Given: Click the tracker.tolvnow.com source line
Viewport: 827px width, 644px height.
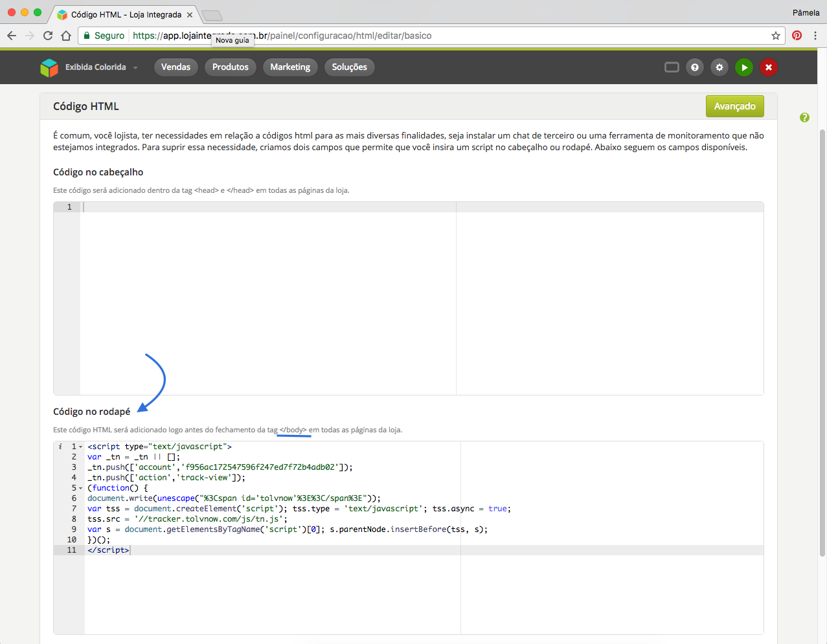Looking at the screenshot, I should pyautogui.click(x=187, y=519).
